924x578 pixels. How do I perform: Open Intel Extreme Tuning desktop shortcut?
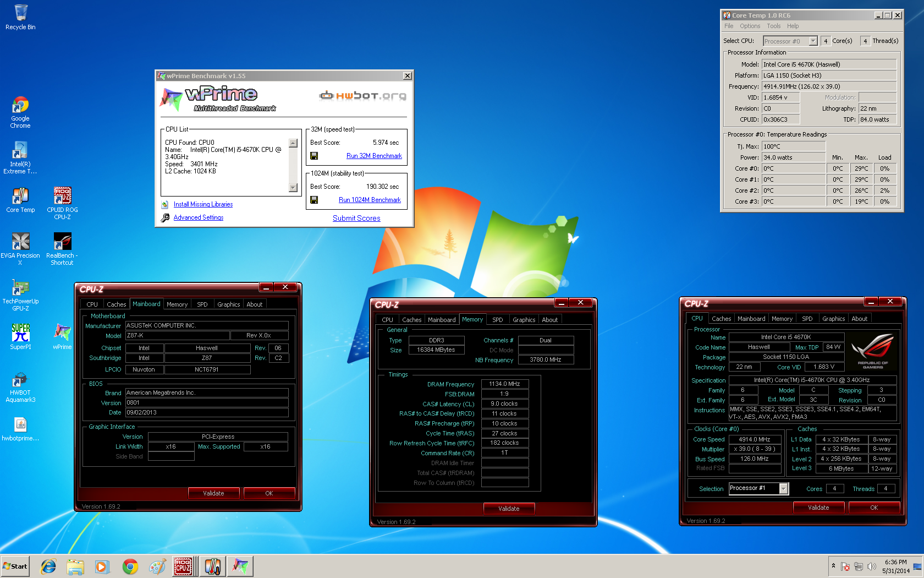coord(20,158)
